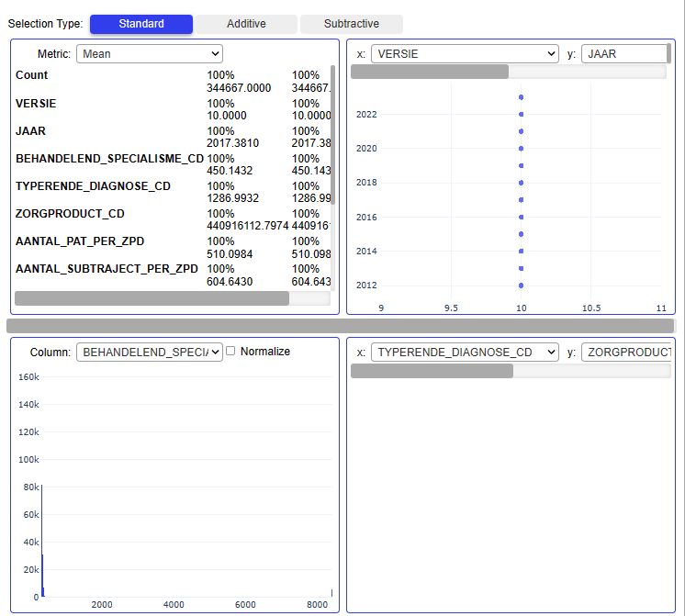Click the scatter point at year 2012

[x=521, y=286]
